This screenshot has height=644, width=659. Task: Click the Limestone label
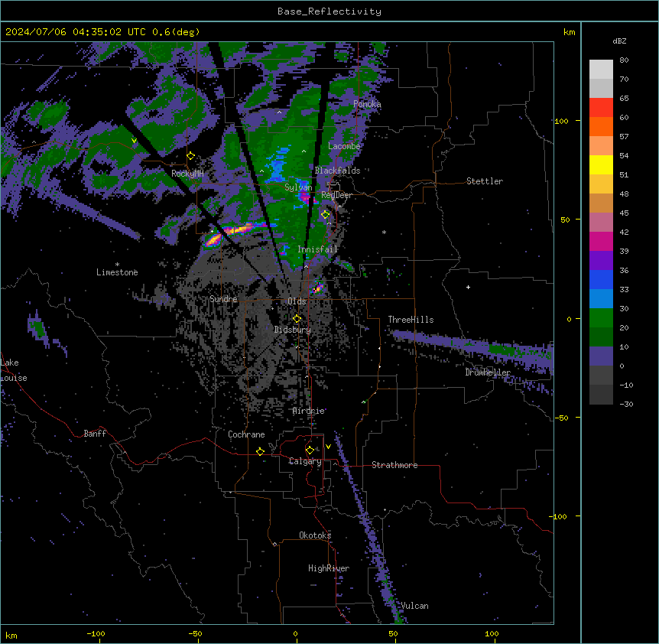[117, 272]
